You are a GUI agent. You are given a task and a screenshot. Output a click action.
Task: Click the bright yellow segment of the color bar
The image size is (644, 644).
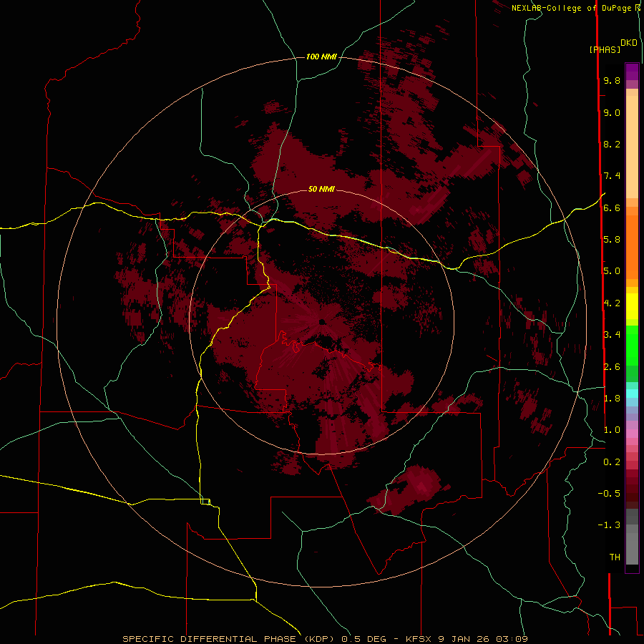pyautogui.click(x=632, y=306)
